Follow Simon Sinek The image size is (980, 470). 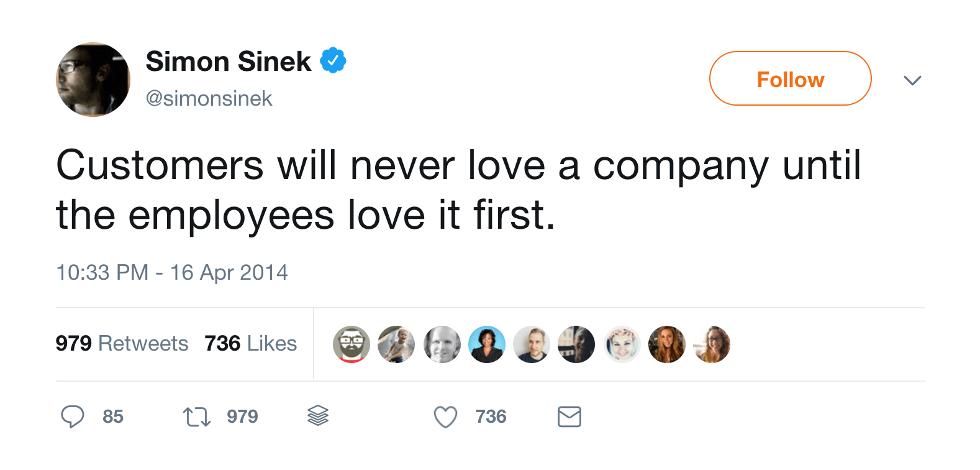[790, 79]
